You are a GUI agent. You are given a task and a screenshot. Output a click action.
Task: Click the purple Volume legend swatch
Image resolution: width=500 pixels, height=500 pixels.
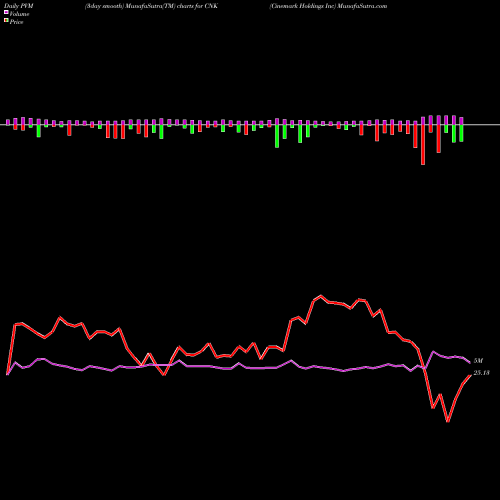(x=6, y=13)
